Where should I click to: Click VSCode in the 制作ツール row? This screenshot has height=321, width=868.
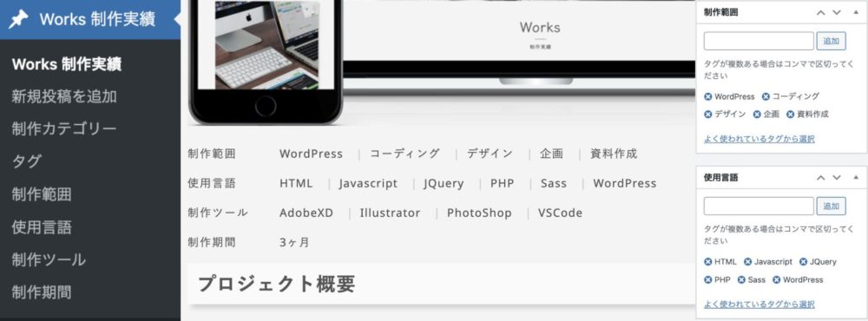560,213
